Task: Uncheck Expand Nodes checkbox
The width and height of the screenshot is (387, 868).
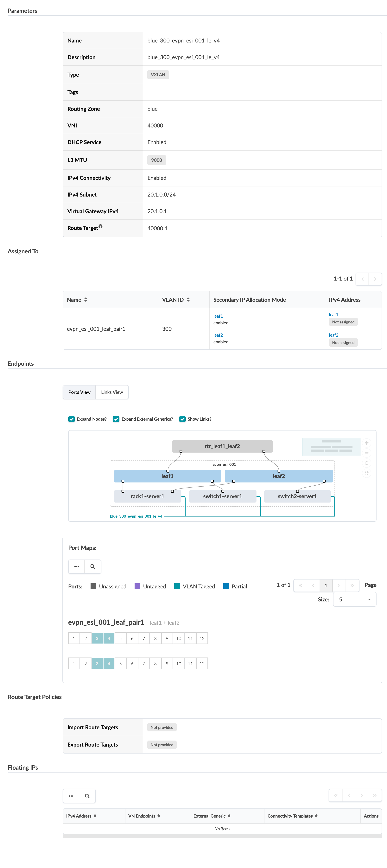Action: coord(71,419)
